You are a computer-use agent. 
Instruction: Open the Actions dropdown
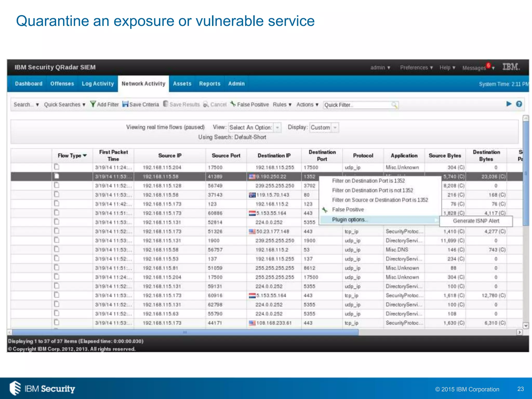point(308,104)
